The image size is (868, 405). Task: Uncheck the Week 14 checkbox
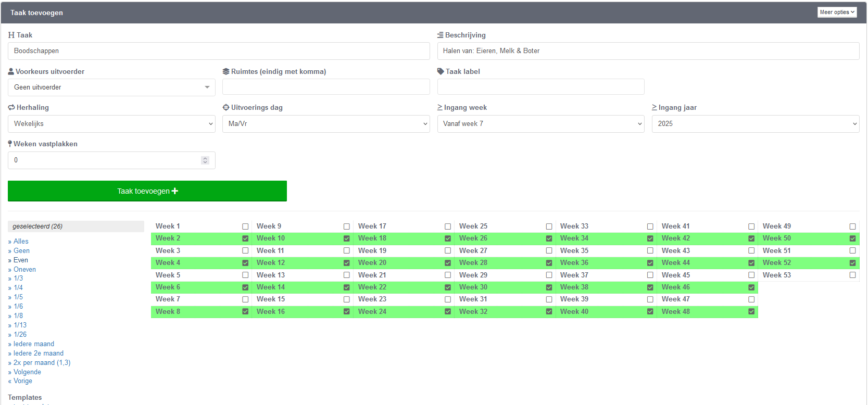(x=347, y=287)
